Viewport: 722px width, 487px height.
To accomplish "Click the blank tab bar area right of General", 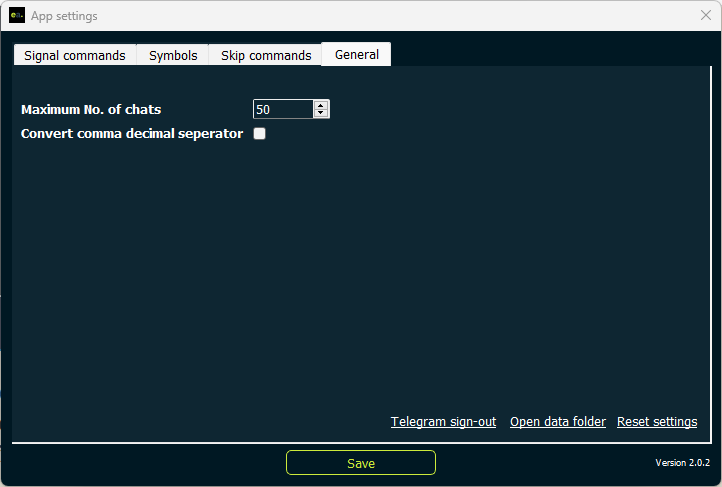I will click(550, 54).
